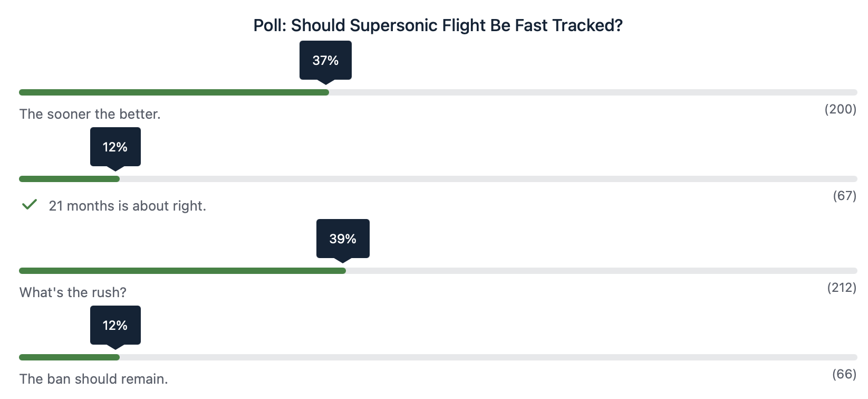Pick the "What's the rush?" poll option
The height and width of the screenshot is (399, 868).
coord(73,292)
